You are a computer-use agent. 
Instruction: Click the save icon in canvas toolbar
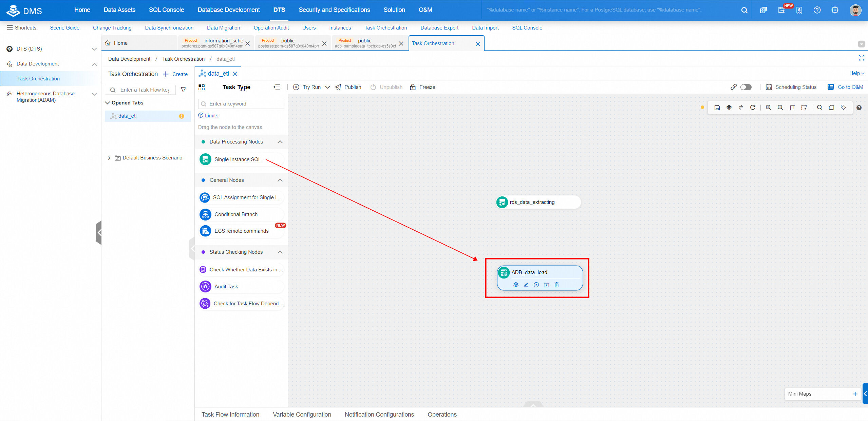tap(717, 108)
